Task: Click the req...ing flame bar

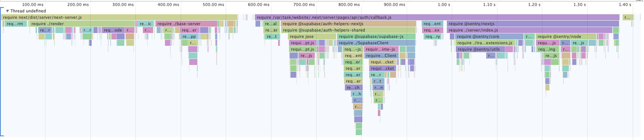Action: click(548, 49)
